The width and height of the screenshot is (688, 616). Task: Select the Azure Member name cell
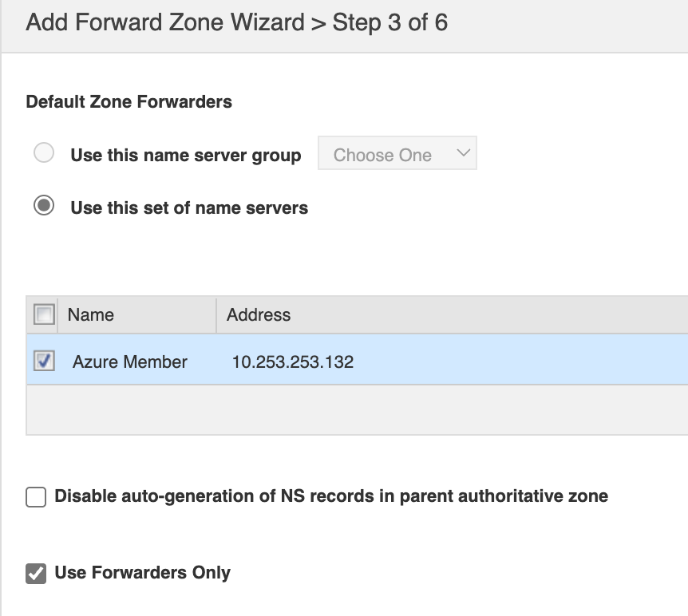pyautogui.click(x=130, y=361)
